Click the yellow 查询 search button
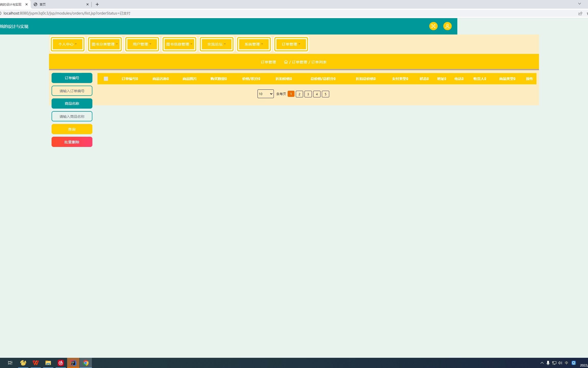Screen dimensions: 588x368 tap(72, 129)
